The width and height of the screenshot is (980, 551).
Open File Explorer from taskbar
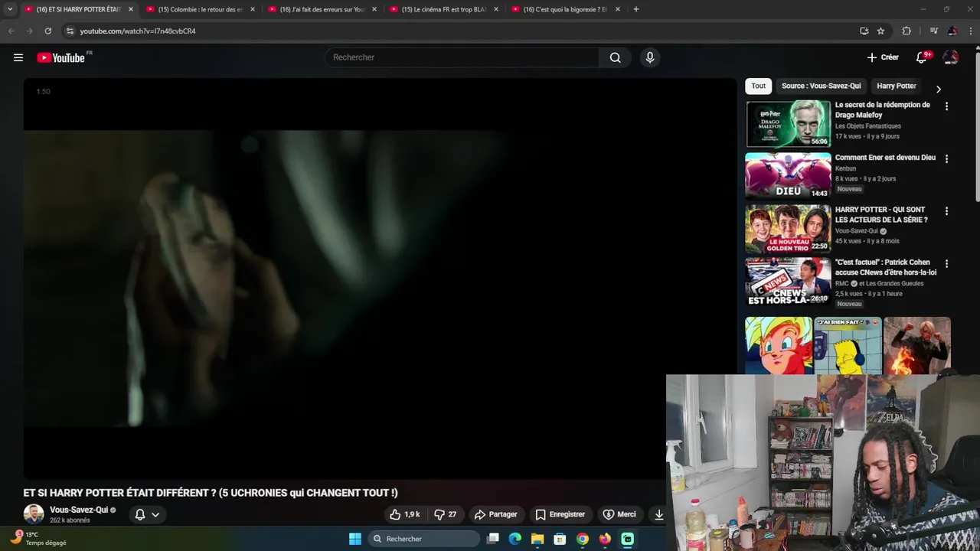[x=537, y=539]
